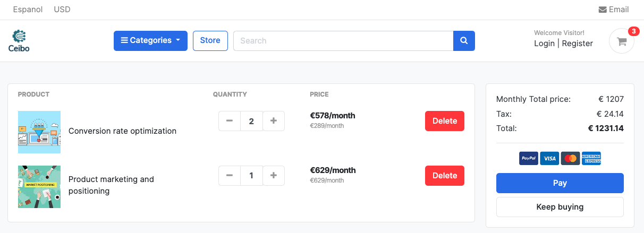Switch language to Espanol
Screen dimensions: 644x233
(28, 10)
